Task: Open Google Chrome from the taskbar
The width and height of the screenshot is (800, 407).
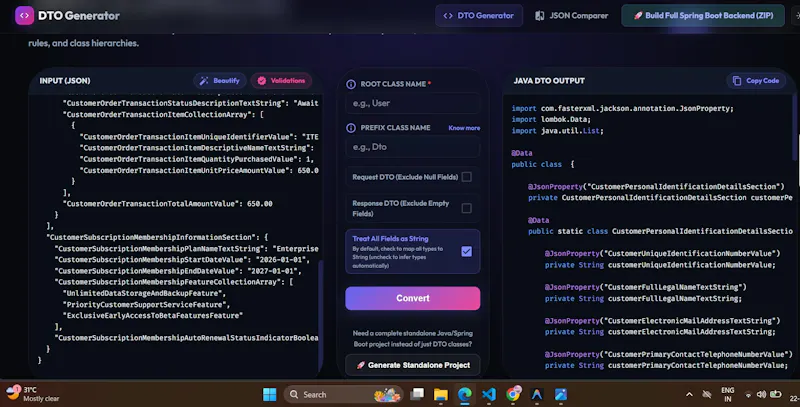Action: pos(513,394)
